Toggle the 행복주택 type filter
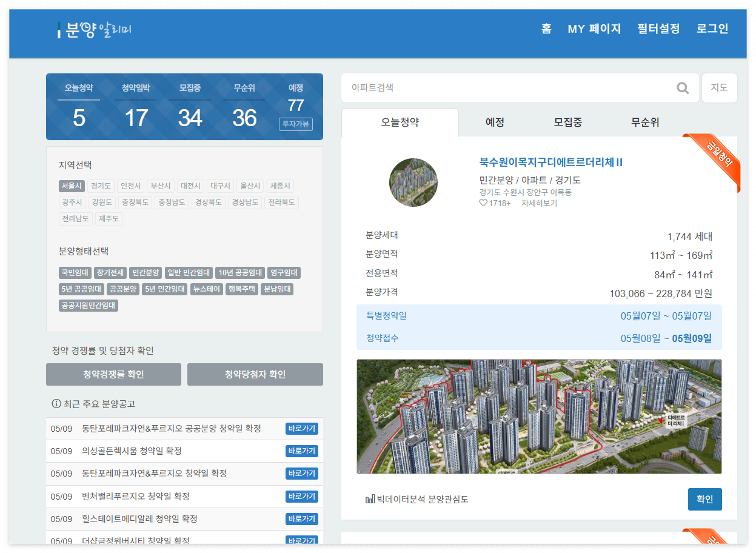Viewport: 756px width, 553px height. pyautogui.click(x=242, y=289)
